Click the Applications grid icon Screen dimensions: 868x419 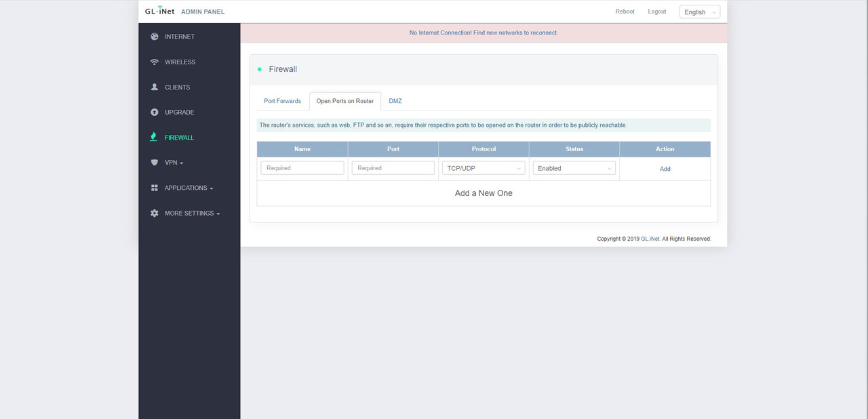click(x=155, y=188)
